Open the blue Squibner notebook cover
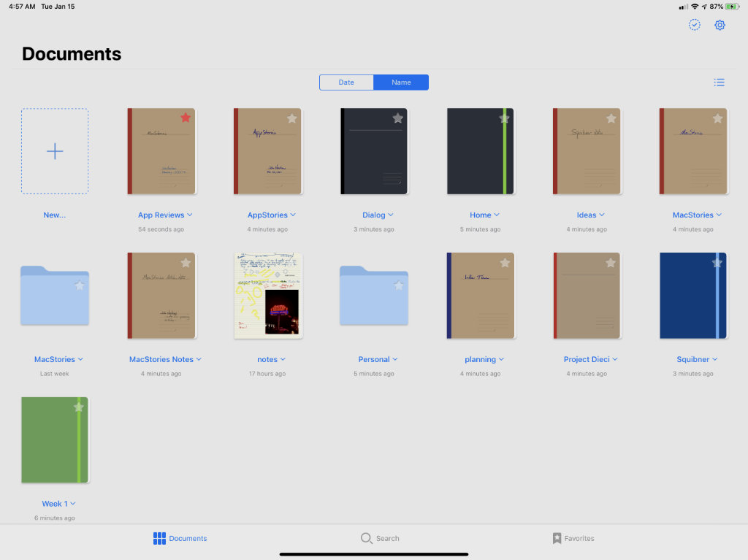The width and height of the screenshot is (748, 560). 693,296
